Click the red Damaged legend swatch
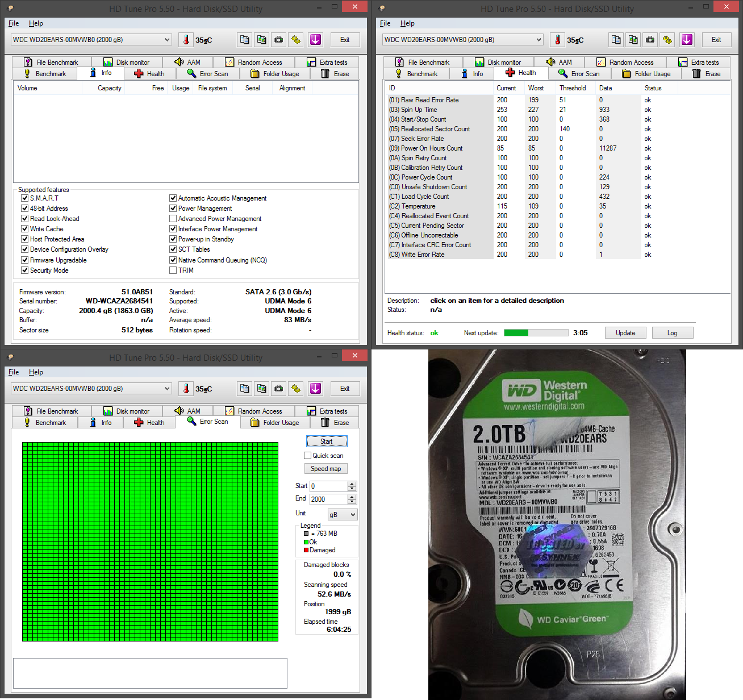This screenshot has width=743, height=700. 306,550
